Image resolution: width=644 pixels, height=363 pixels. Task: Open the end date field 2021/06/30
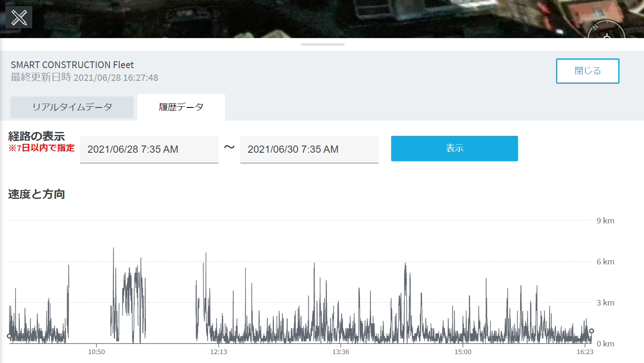pos(309,149)
